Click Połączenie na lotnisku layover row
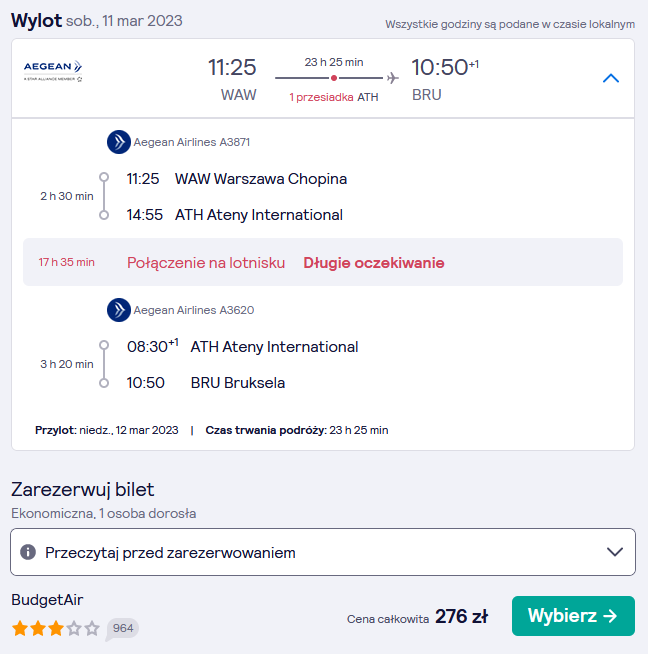The height and width of the screenshot is (654, 648). [323, 262]
